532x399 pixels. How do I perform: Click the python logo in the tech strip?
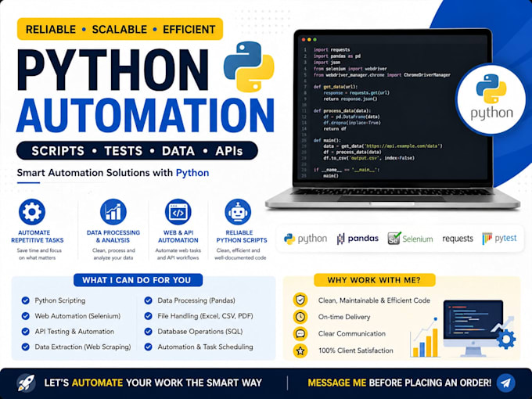(305, 239)
